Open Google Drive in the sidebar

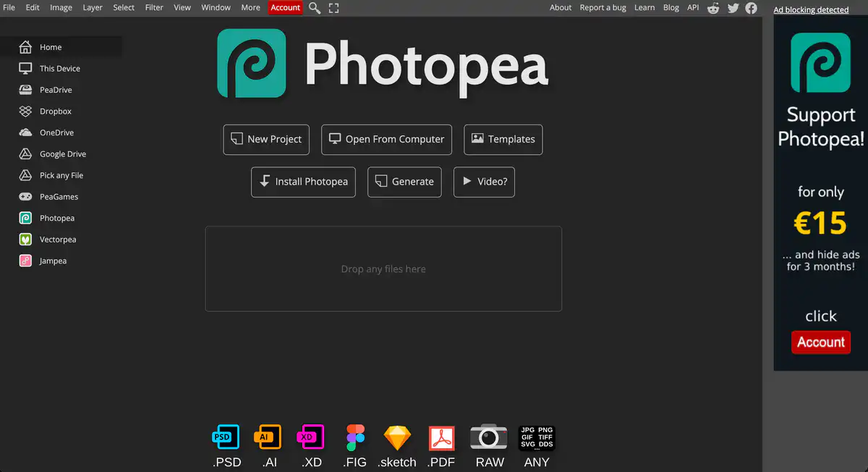tap(61, 154)
